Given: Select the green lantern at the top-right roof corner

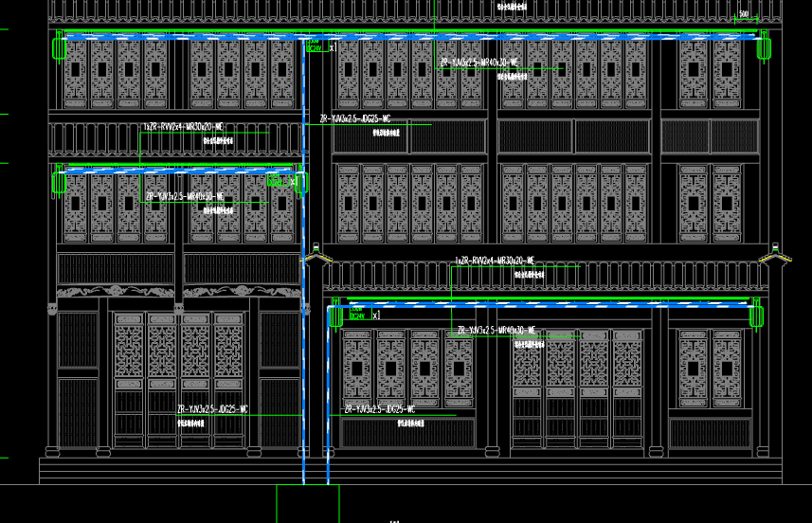Looking at the screenshot, I should pyautogui.click(x=764, y=47).
